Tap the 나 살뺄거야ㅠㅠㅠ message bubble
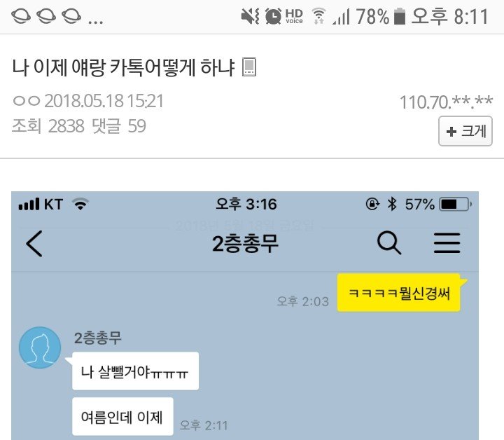 (x=135, y=371)
